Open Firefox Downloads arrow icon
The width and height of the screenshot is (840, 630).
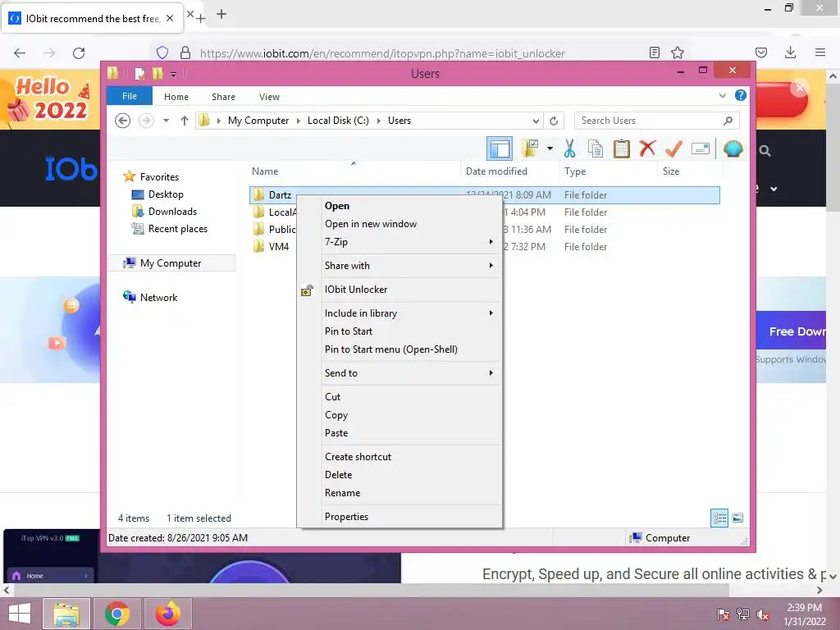tap(790, 52)
